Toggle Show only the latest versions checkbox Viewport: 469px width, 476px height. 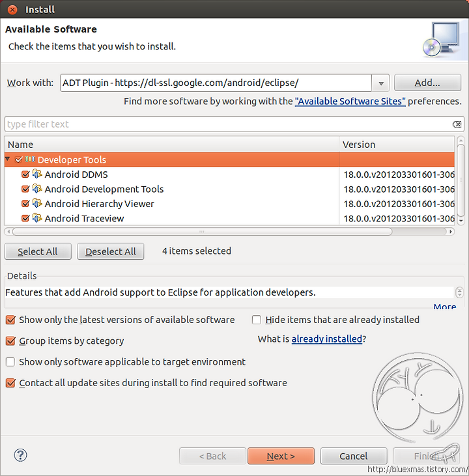click(10, 320)
